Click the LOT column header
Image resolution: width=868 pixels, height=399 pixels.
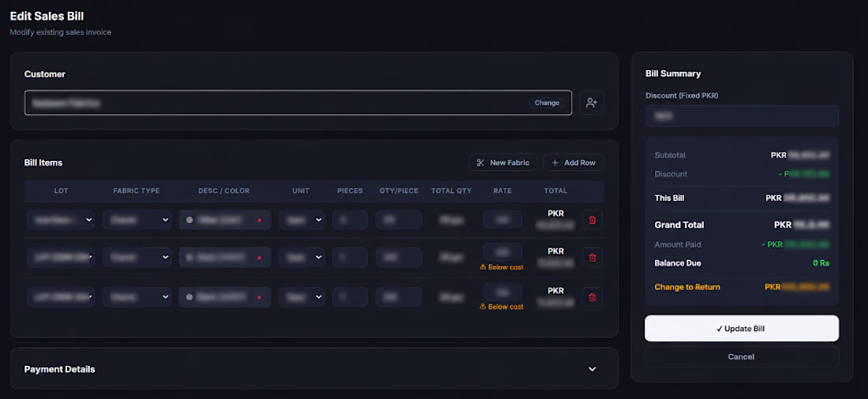point(61,191)
